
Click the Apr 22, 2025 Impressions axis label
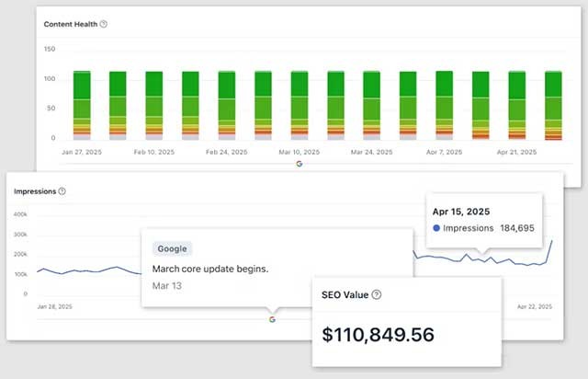click(534, 306)
